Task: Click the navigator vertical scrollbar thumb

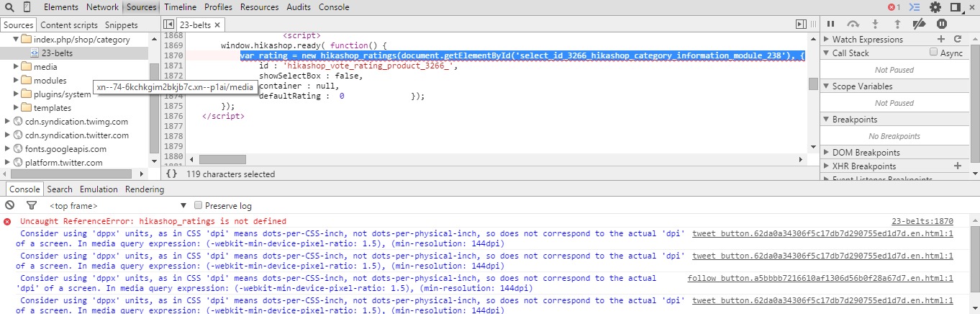Action: point(154,108)
